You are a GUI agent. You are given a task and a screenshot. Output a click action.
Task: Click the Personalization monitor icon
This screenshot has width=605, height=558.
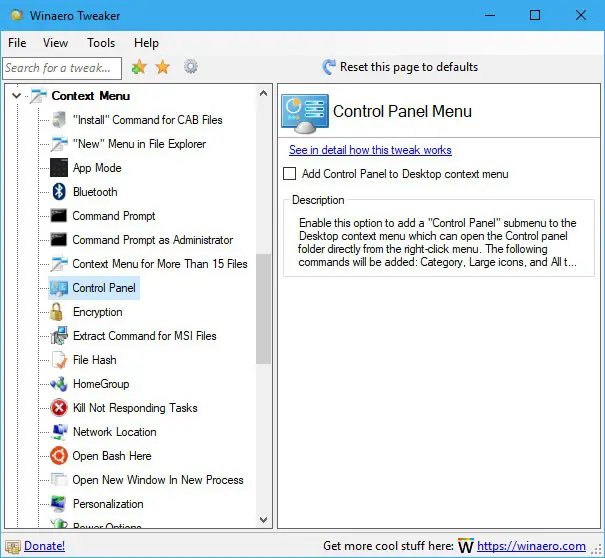pos(59,504)
